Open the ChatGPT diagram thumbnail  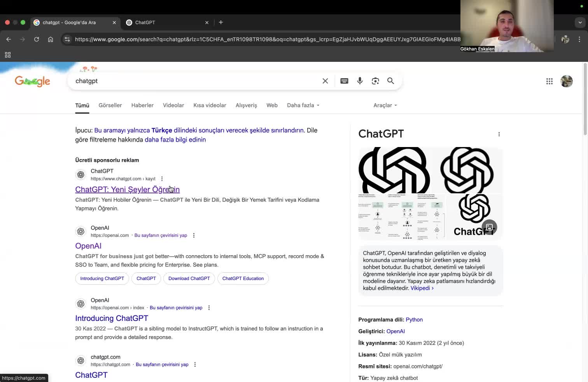[x=401, y=217]
